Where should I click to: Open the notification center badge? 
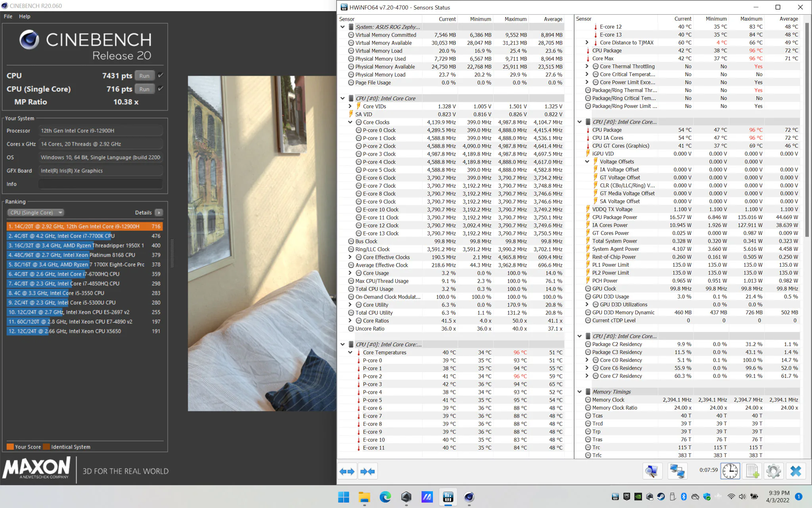click(x=799, y=496)
